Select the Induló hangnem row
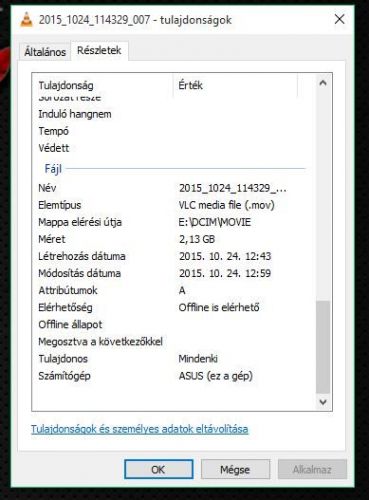The image size is (369, 500). tap(75, 114)
